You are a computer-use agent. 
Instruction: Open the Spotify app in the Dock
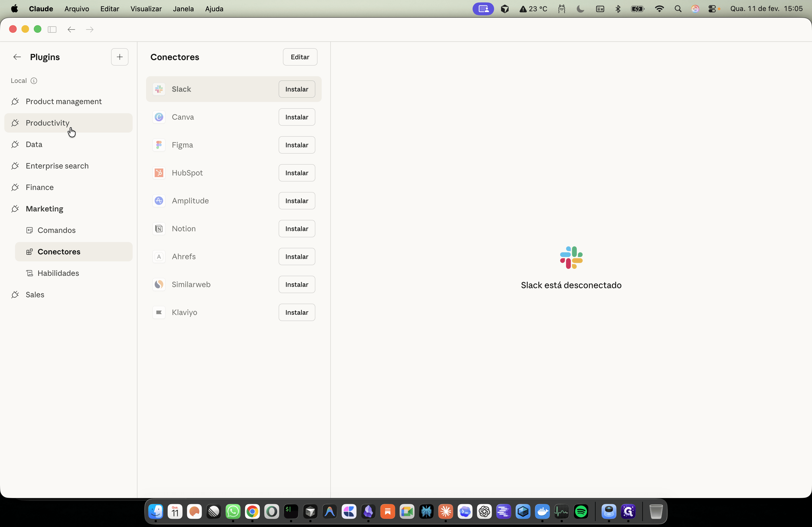(x=581, y=511)
